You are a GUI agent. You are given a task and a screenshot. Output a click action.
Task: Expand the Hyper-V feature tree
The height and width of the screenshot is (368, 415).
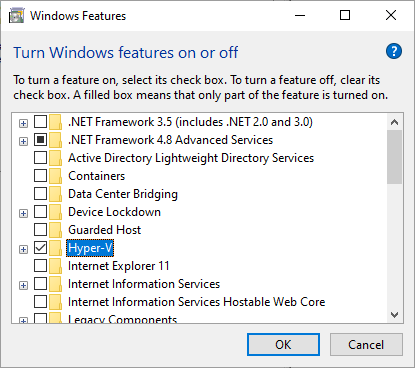point(23,249)
